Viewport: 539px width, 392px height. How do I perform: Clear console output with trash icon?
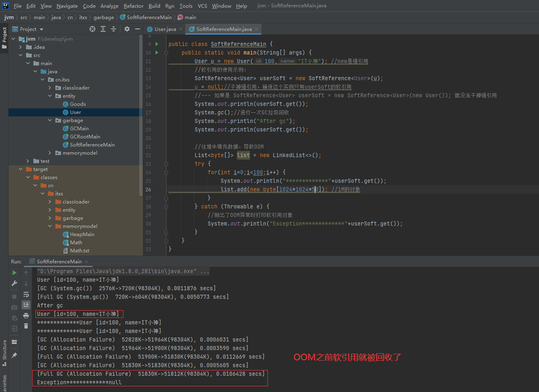[x=26, y=326]
